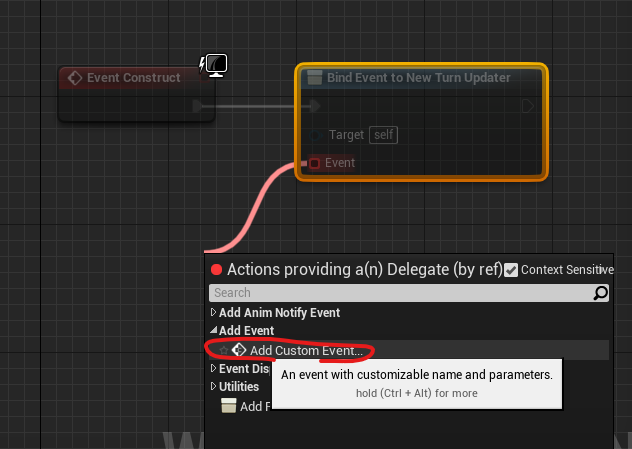
Task: Click the Target pin label
Action: pos(346,135)
